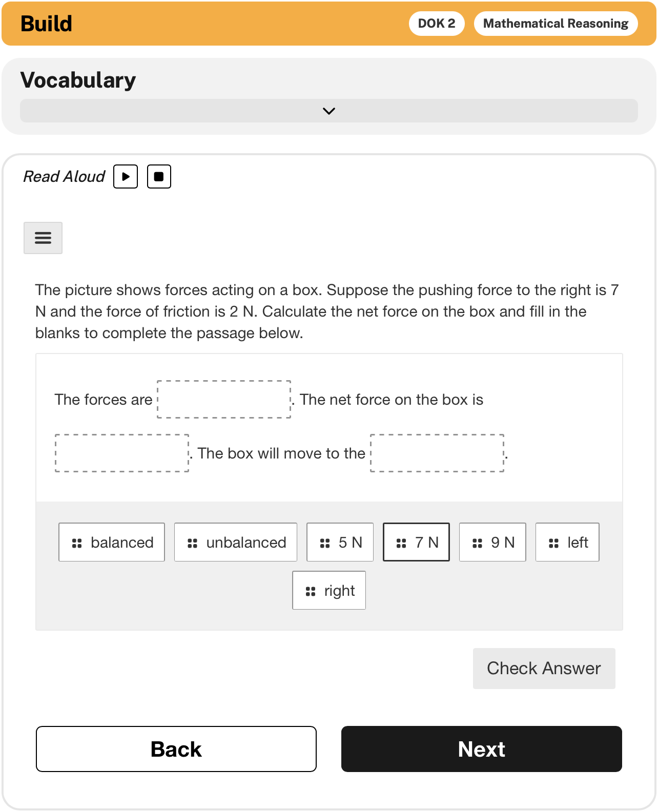The image size is (658, 812).
Task: Click the drag handle on 'unbalanced' tile
Action: 193,543
